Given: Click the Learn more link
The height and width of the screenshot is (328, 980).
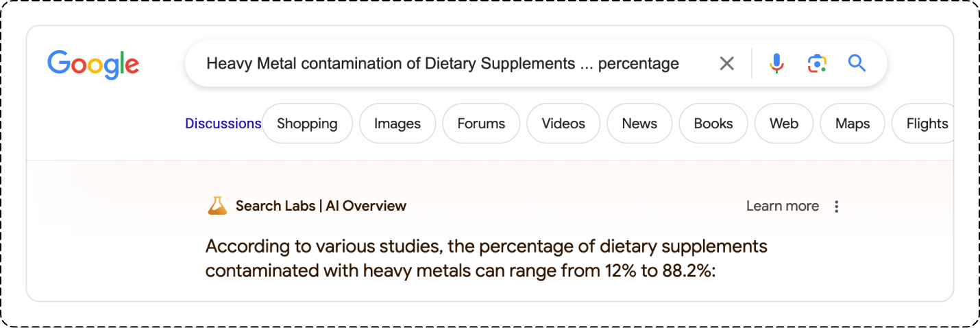Looking at the screenshot, I should [782, 206].
